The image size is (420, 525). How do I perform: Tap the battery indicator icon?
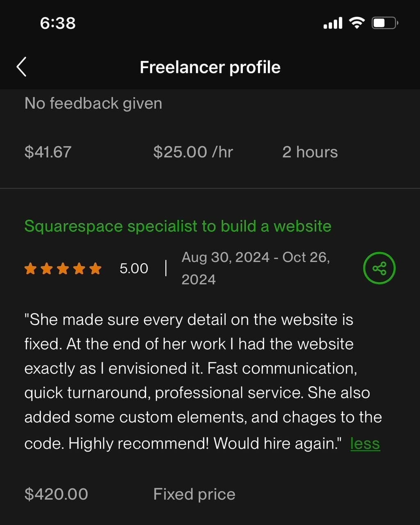coord(384,23)
